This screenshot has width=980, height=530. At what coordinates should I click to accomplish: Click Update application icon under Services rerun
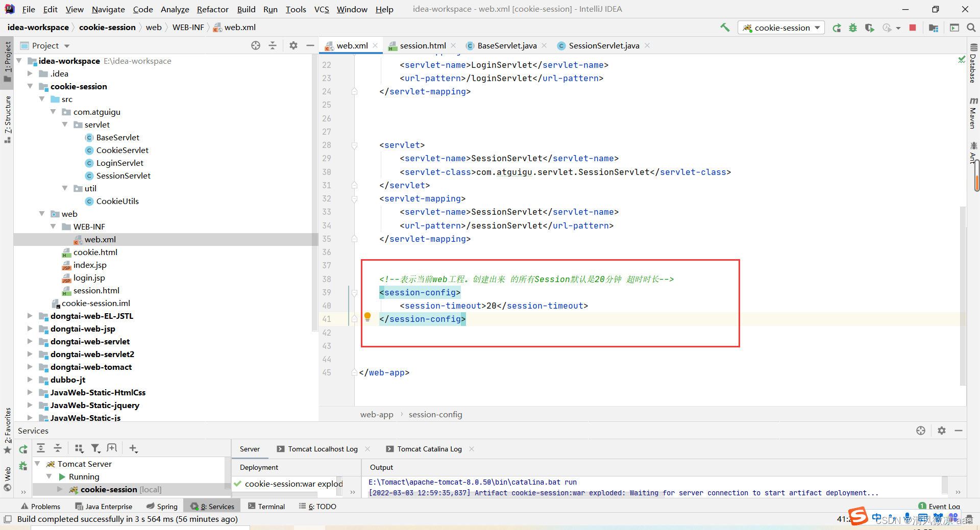pos(23,466)
